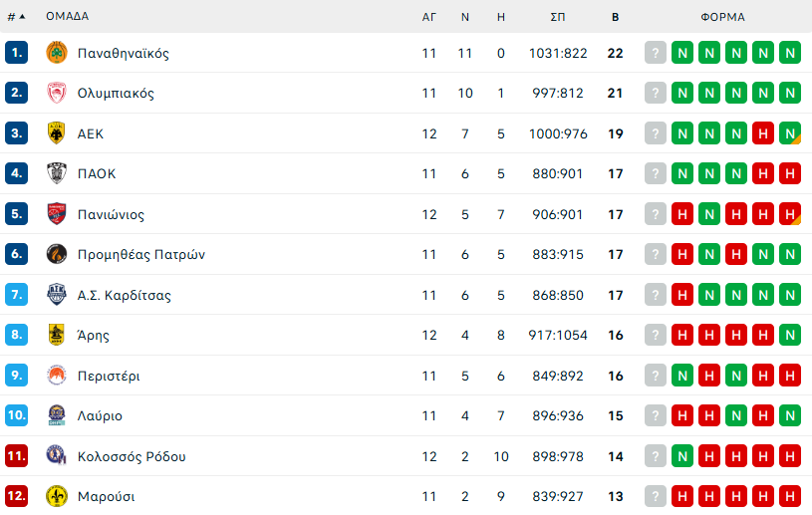Sort by the ΣΠ column header
The height and width of the screenshot is (515, 812).
pos(558,17)
